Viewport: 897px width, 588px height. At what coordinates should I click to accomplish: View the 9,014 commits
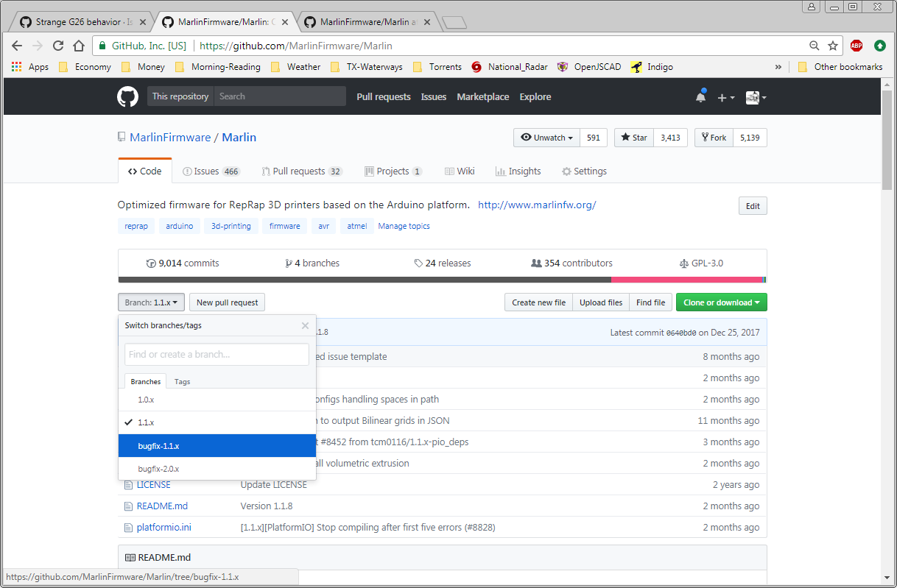tap(183, 263)
